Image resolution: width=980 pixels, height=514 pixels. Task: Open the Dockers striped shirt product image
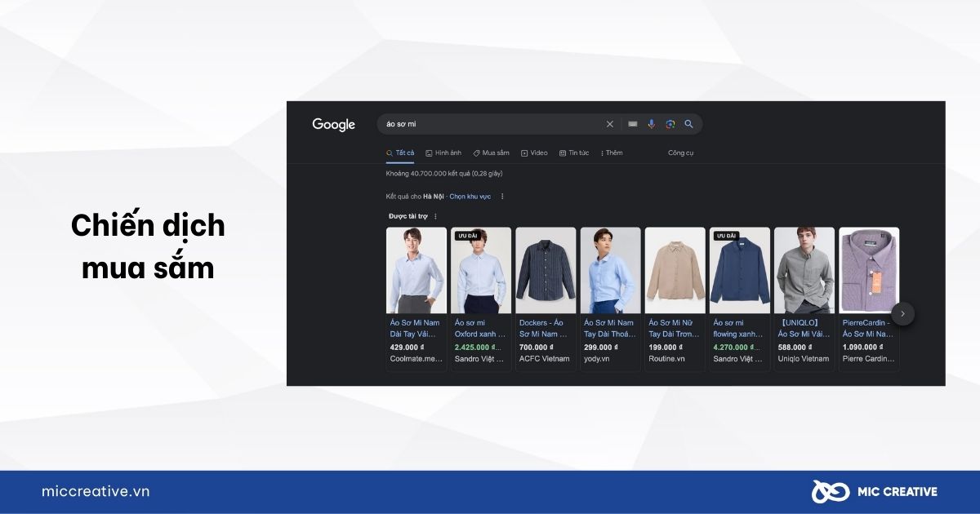(546, 270)
